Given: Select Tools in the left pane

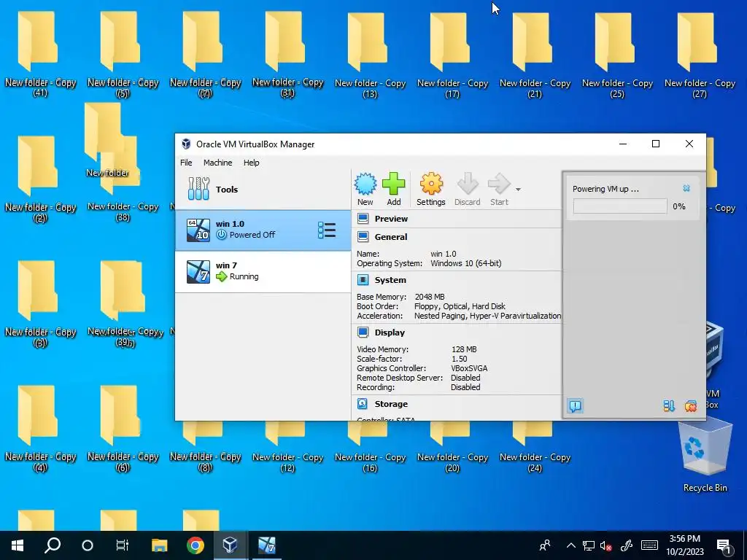Looking at the screenshot, I should point(263,190).
